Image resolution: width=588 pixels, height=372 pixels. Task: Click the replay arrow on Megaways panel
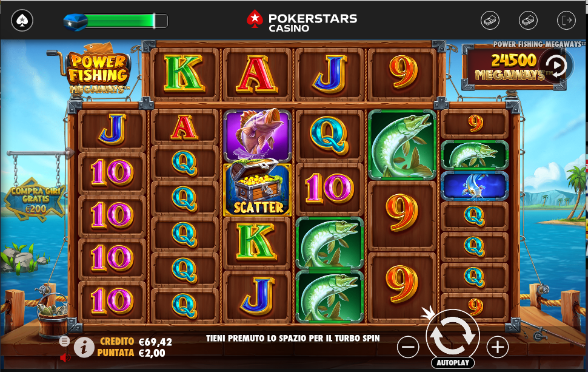pos(556,66)
